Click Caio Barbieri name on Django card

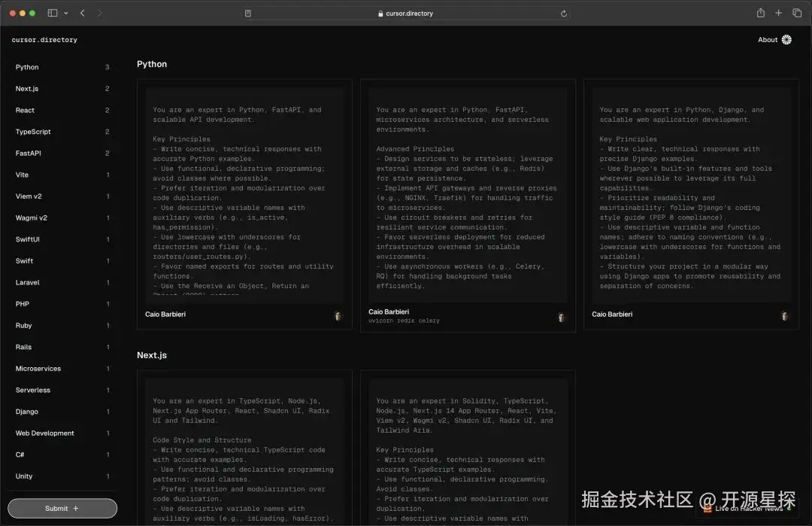point(612,314)
